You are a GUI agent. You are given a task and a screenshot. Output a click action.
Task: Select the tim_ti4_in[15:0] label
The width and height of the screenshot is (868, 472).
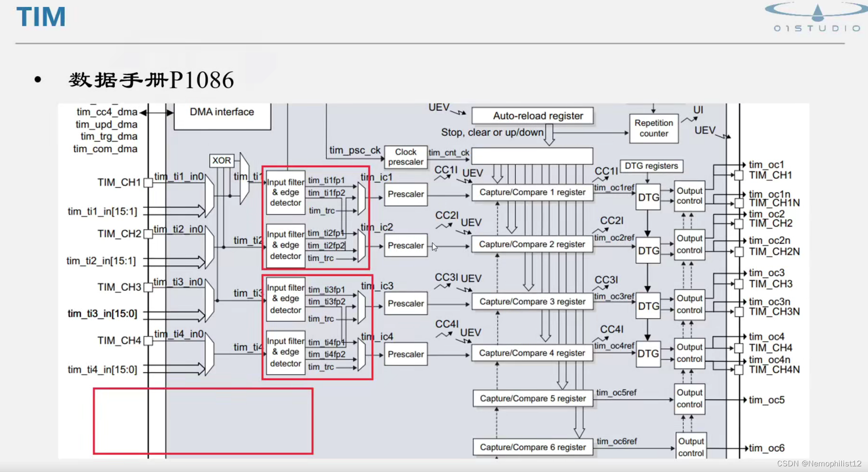[x=102, y=370]
